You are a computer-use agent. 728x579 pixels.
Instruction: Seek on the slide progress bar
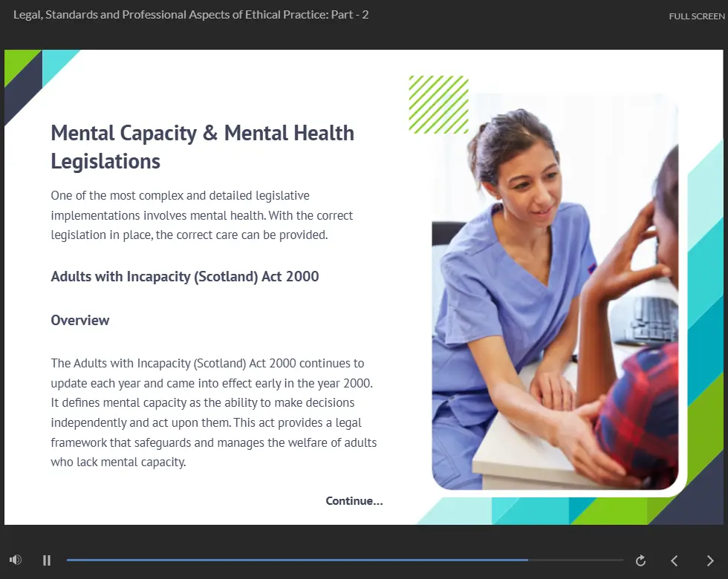click(x=345, y=560)
